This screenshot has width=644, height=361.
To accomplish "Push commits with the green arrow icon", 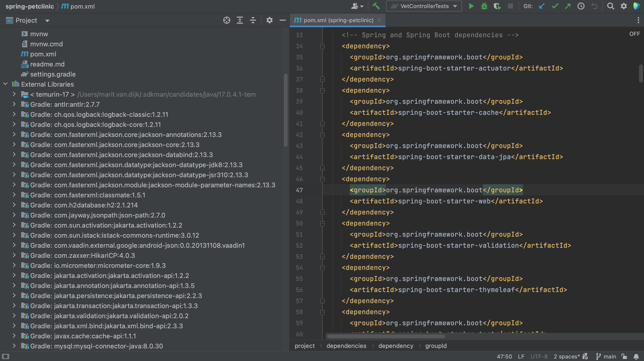I will click(568, 6).
